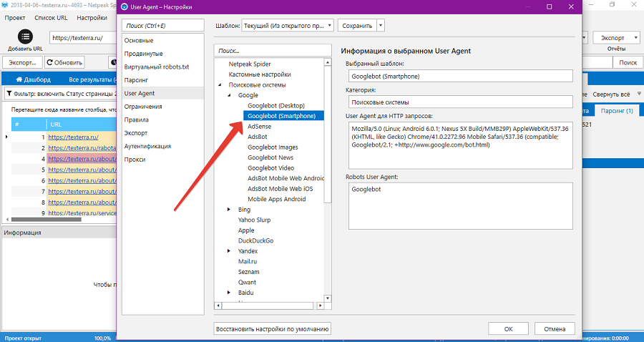Image resolution: width=644 pixels, height=342 pixels.
Task: Click the Сохранить button
Action: [357, 26]
